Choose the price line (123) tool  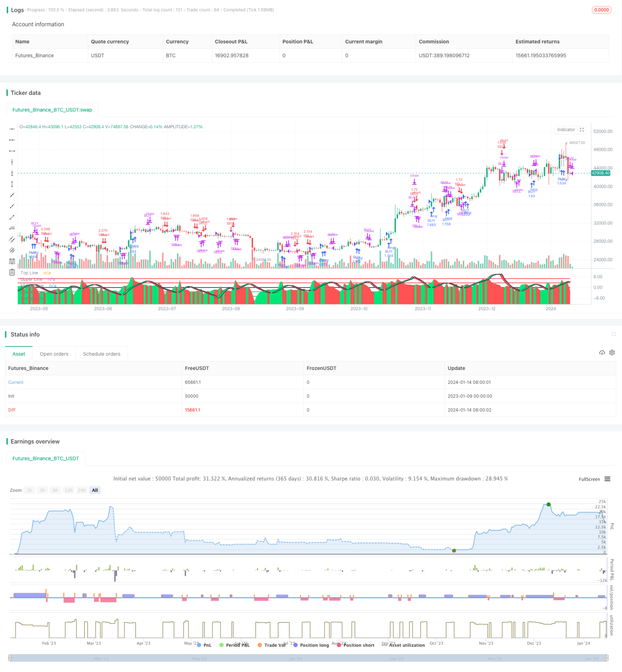tap(12, 228)
